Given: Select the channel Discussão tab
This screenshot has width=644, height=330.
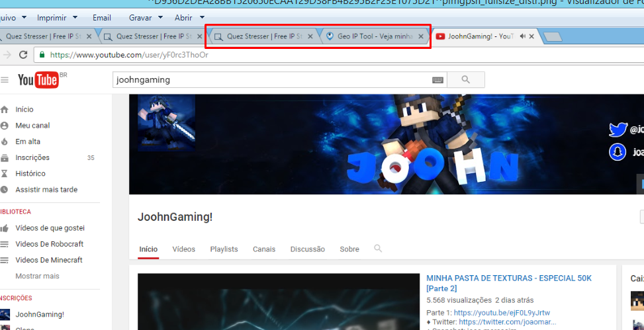Looking at the screenshot, I should (x=308, y=249).
